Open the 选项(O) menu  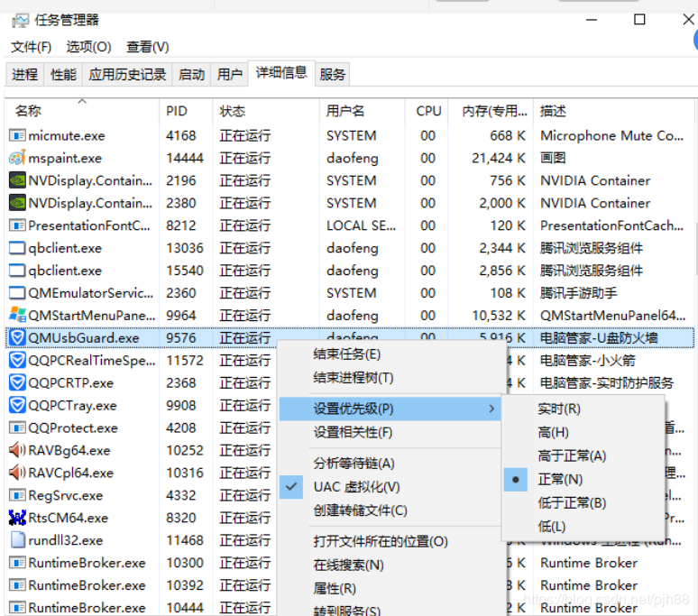pos(88,47)
